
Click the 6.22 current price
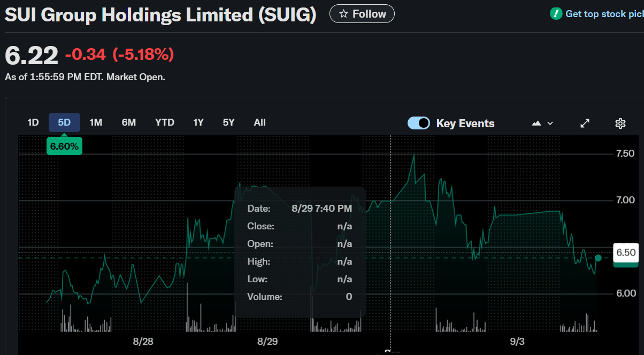click(x=32, y=56)
